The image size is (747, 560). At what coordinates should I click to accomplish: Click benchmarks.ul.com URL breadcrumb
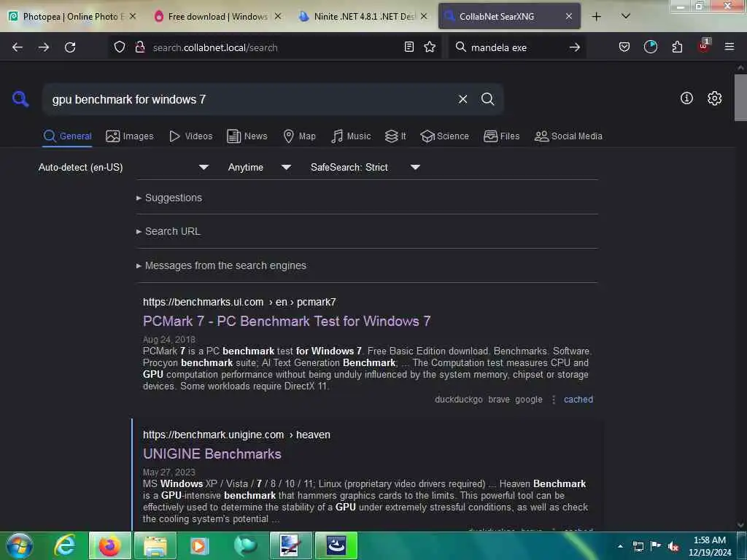[x=239, y=302]
